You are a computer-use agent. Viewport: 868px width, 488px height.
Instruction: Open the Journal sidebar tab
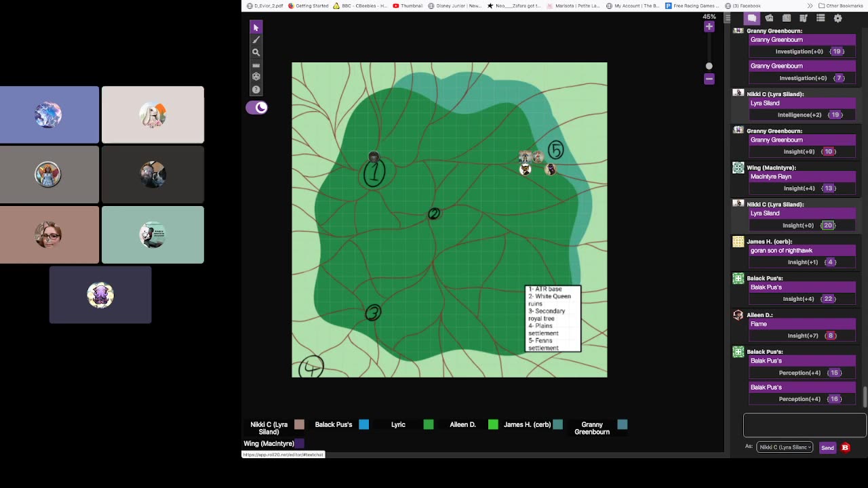click(x=786, y=18)
